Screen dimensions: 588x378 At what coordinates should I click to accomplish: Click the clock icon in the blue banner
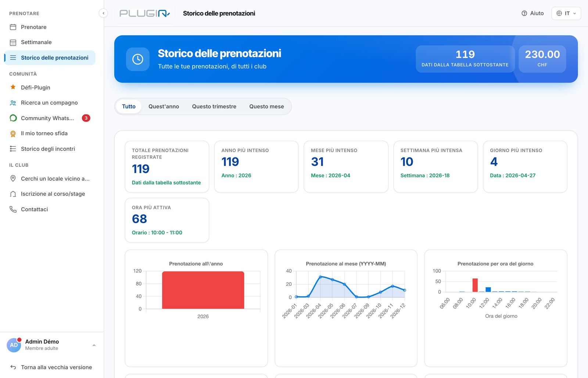coord(138,59)
